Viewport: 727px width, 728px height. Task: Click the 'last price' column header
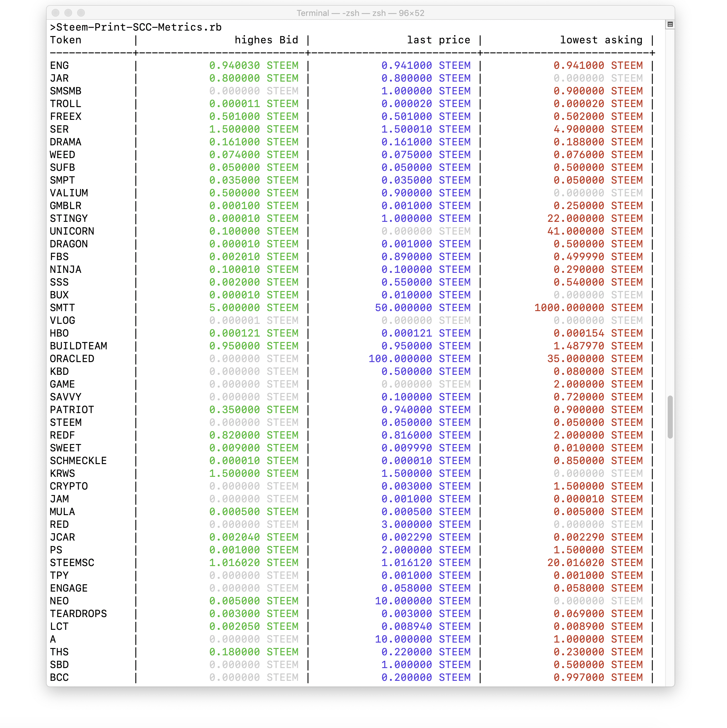439,40
